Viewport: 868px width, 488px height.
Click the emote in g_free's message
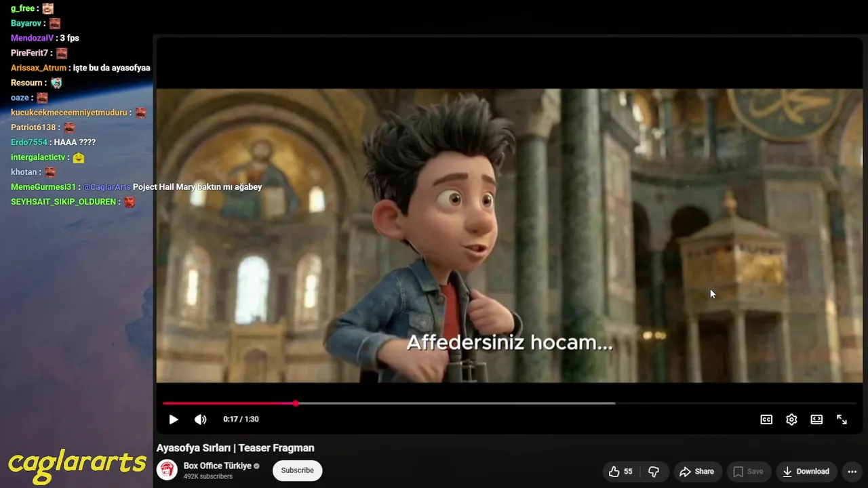(x=47, y=9)
